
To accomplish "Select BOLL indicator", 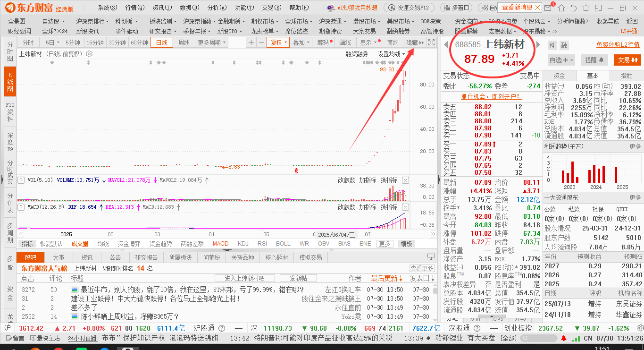I will pos(283,244).
